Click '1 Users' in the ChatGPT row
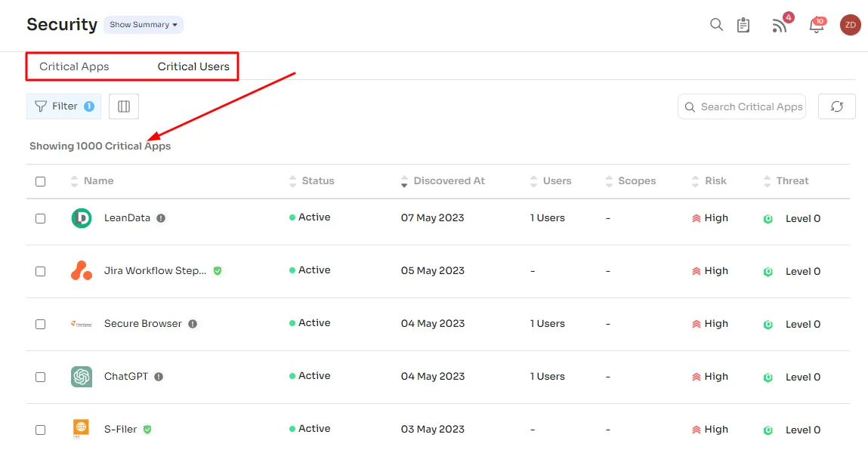Screen dimensions: 868x453 [x=548, y=377]
